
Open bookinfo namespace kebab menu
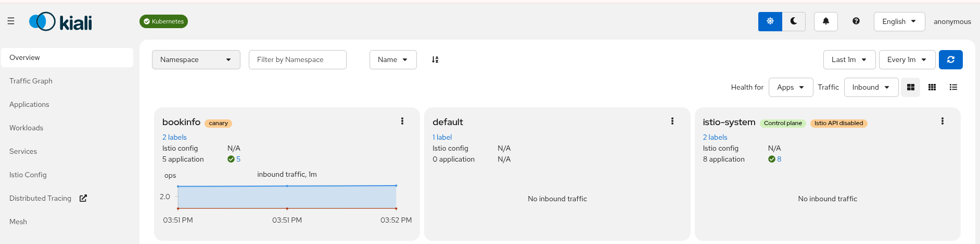coord(402,121)
